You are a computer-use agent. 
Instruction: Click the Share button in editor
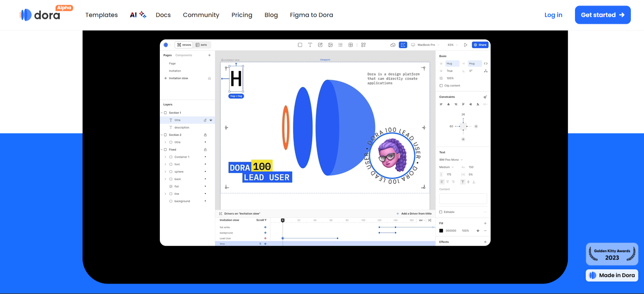[x=480, y=45]
